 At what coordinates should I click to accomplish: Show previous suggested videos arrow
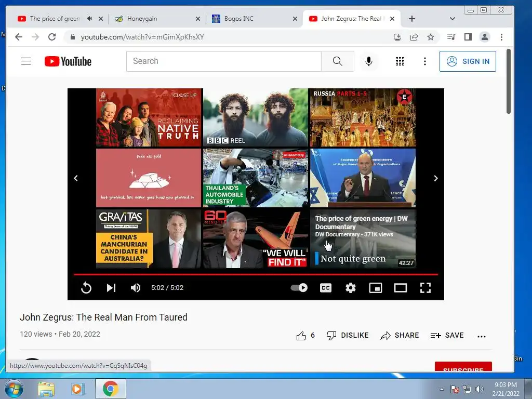point(76,178)
